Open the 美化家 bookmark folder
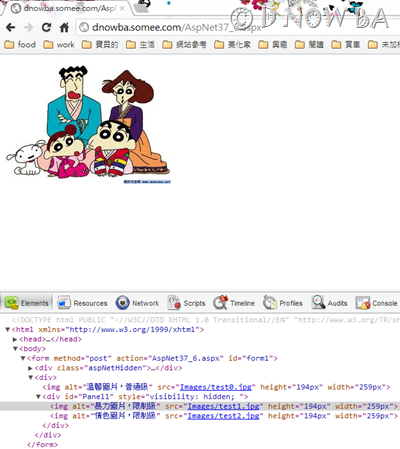Screen dimensions: 400x449 click(x=232, y=44)
